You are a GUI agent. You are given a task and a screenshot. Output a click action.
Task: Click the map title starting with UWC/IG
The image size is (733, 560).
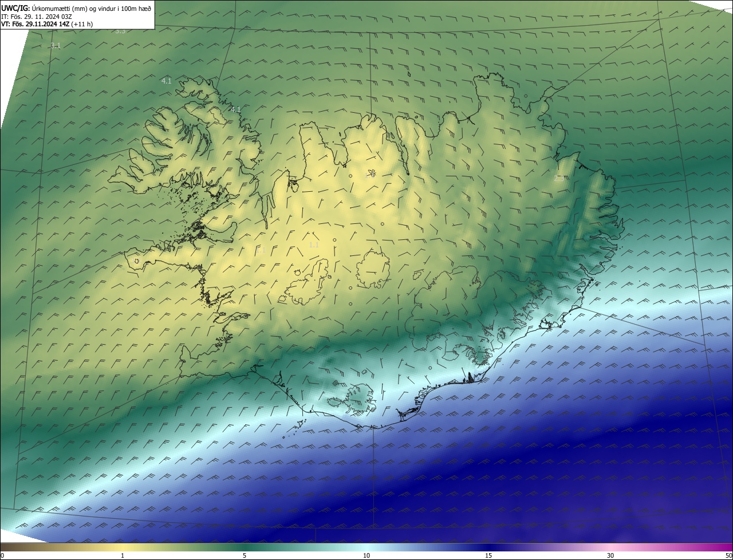click(76, 7)
